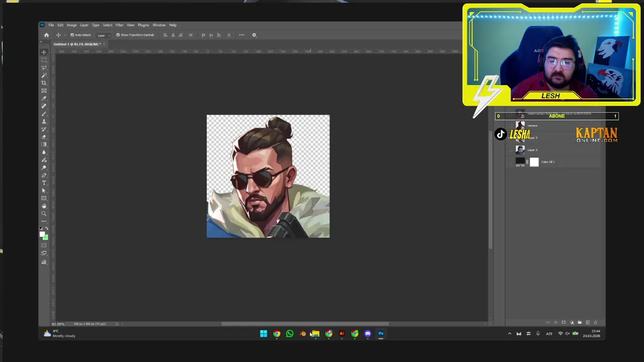Show hidden system tray icons chevron
The image size is (644, 362).
pos(509,333)
